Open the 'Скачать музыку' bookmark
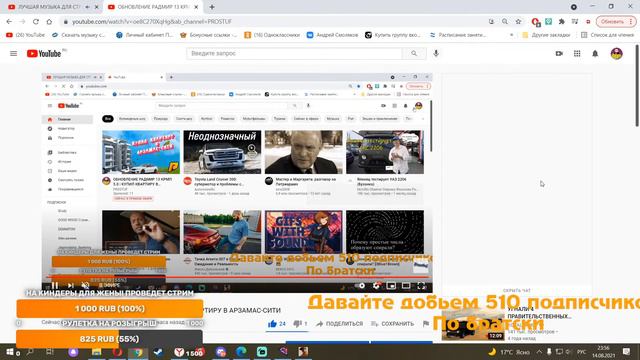Screen dimensions: 640x360 (x=78, y=35)
